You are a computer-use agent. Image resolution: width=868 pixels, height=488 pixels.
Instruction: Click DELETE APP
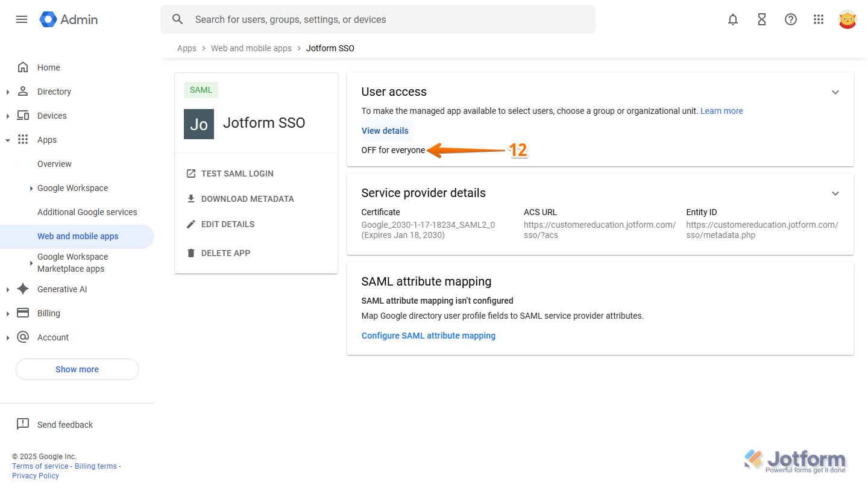pos(226,253)
